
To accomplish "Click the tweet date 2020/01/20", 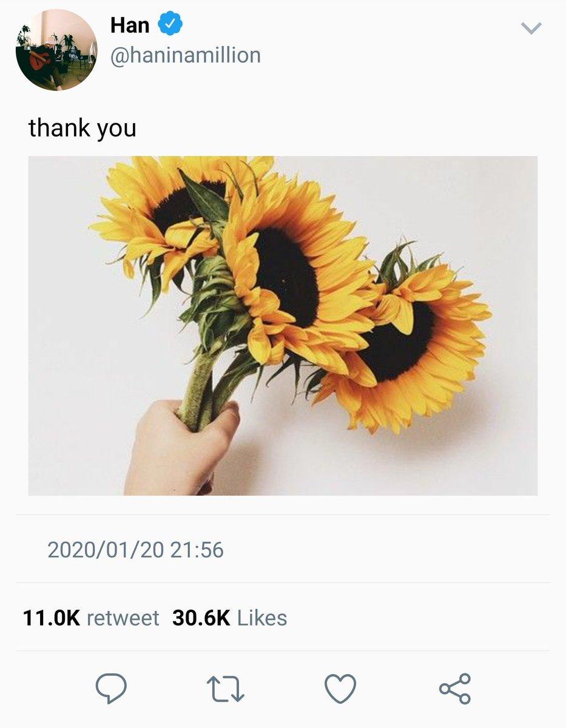I will coord(106,550).
